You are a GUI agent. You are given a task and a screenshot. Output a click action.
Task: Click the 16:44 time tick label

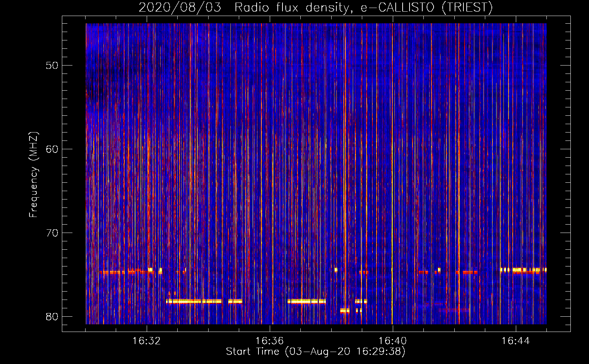point(516,341)
